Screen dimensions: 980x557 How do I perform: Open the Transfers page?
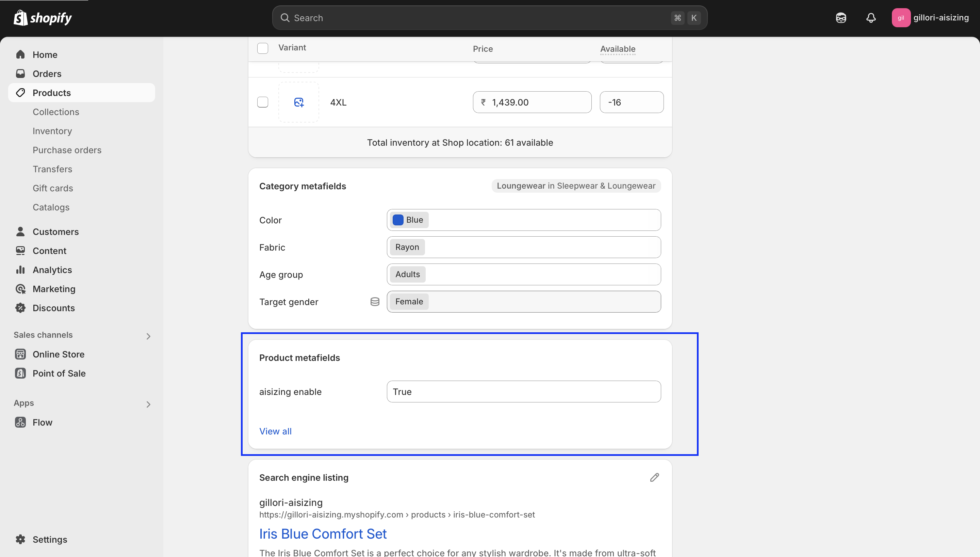point(52,169)
